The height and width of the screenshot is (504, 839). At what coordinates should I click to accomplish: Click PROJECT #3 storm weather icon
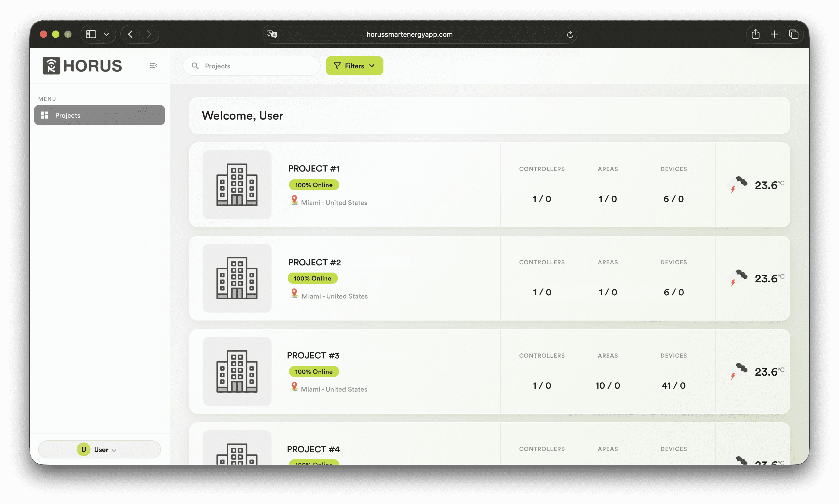click(738, 371)
